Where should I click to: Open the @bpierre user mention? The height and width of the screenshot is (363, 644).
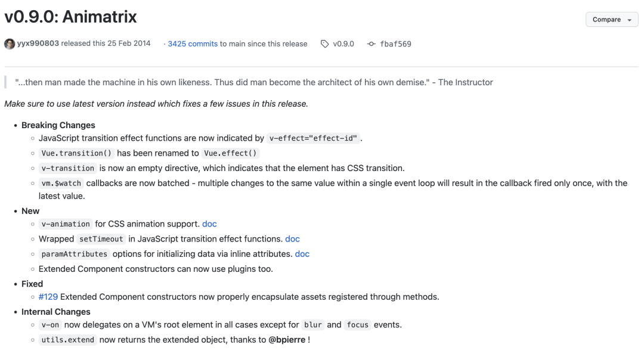[287, 340]
